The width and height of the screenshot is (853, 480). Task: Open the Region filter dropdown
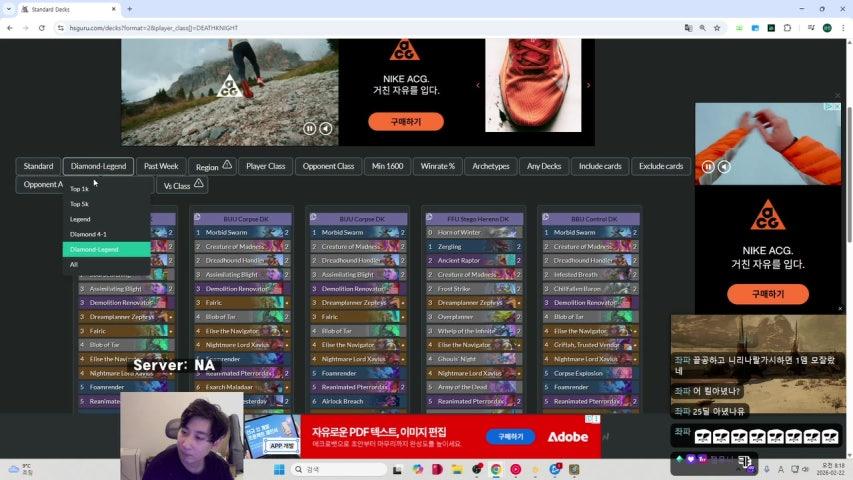click(x=212, y=166)
